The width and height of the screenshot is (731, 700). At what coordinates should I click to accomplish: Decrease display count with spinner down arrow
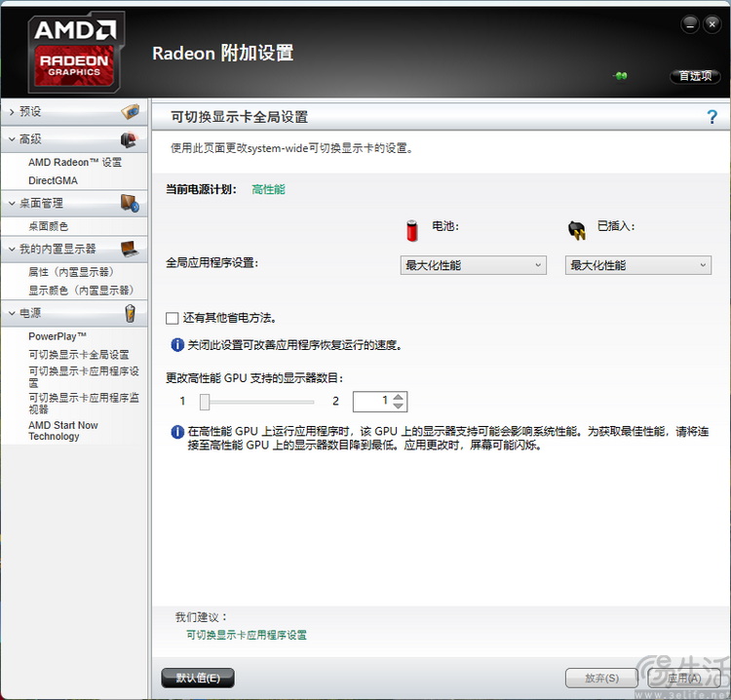pyautogui.click(x=398, y=406)
